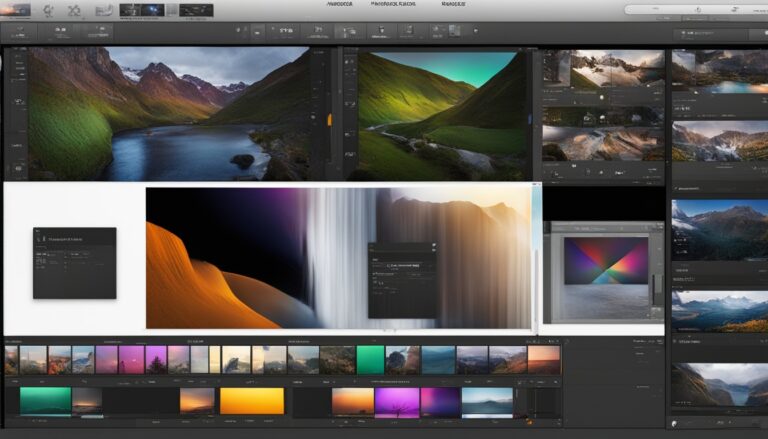Screen dimensions: 768x439
Task: Select the bottom fjord thumbnail in the far-right column
Action: pos(720,385)
